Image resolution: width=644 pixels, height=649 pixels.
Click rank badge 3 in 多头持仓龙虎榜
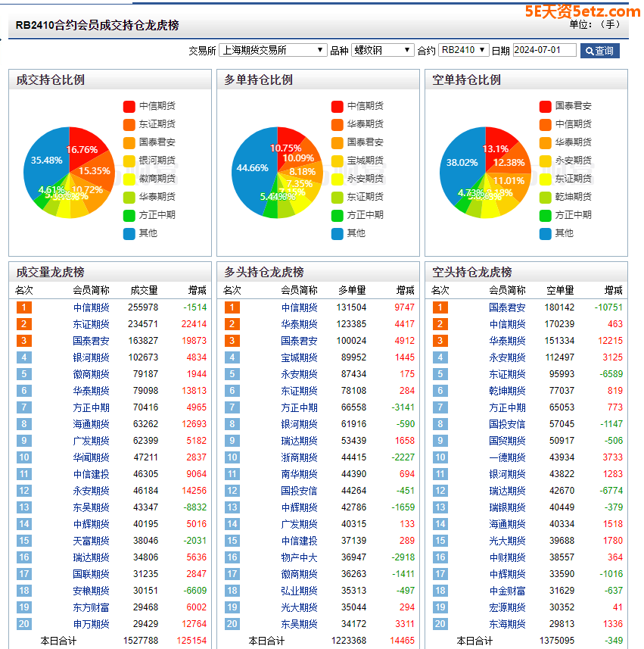(232, 341)
